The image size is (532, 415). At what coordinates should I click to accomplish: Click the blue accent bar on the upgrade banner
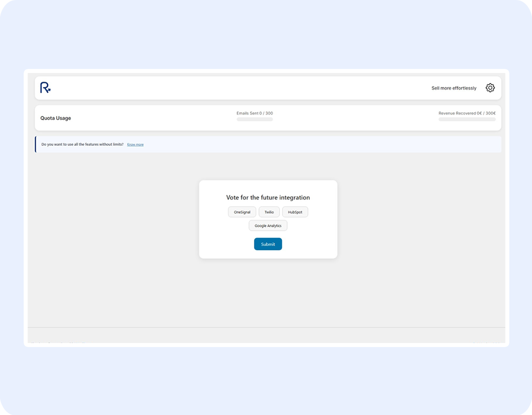[x=36, y=144]
